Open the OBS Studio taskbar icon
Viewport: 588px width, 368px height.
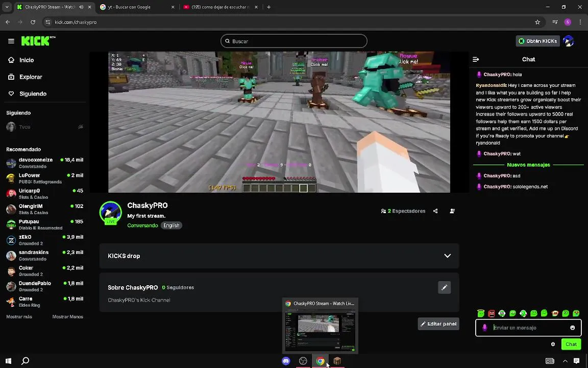[x=303, y=361]
